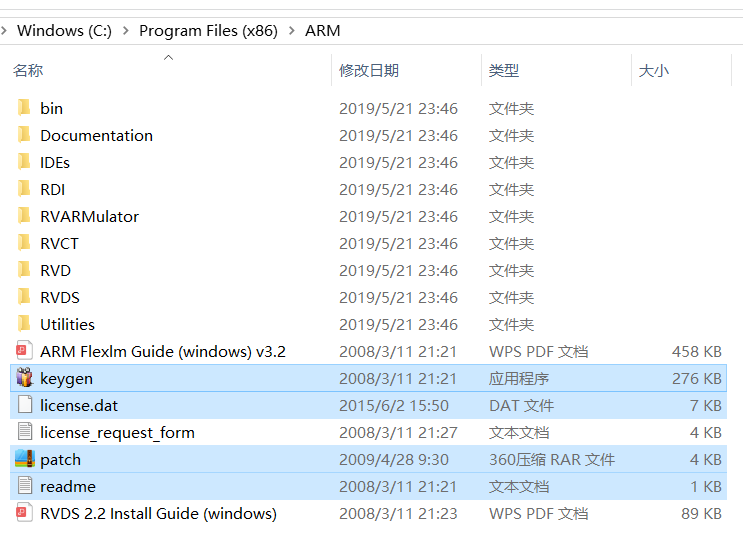Click the patch RAR archive icon
The width and height of the screenshot is (743, 539).
click(x=25, y=459)
